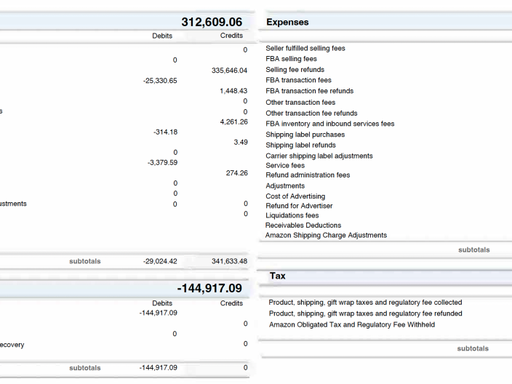Select Shipping label purchases row
This screenshot has width=512, height=384.
(305, 135)
